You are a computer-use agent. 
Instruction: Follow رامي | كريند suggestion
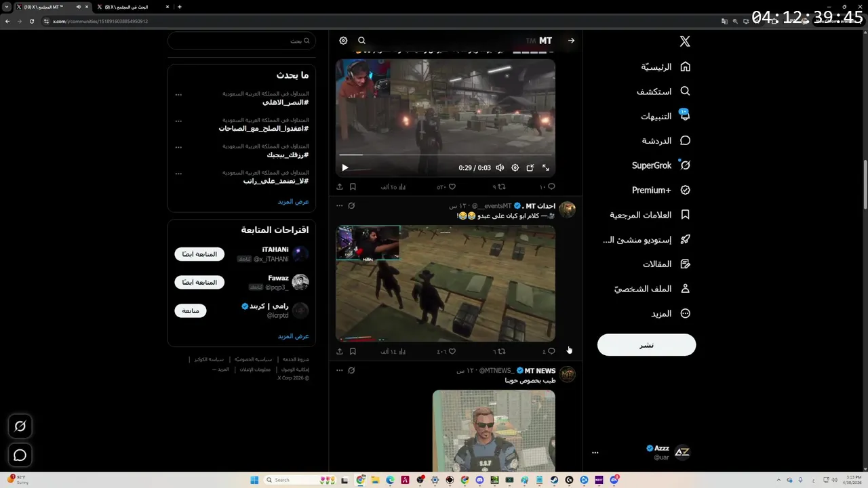point(190,310)
